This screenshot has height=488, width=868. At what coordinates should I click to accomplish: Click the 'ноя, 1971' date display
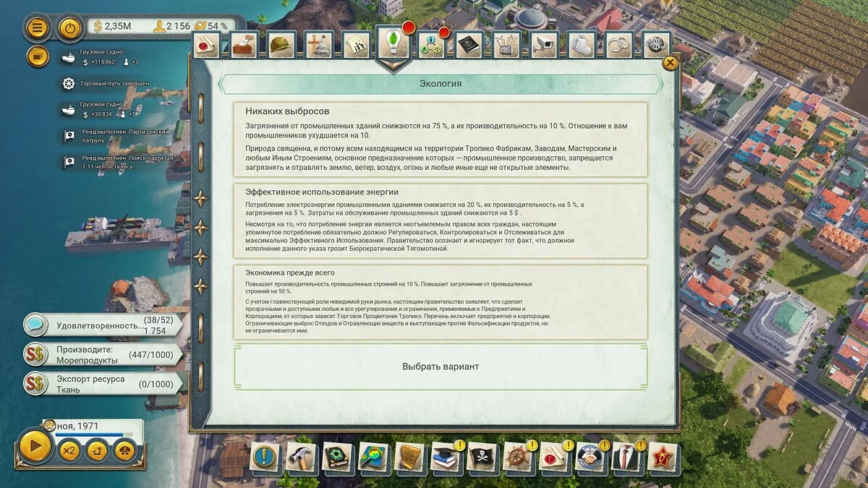click(x=77, y=427)
